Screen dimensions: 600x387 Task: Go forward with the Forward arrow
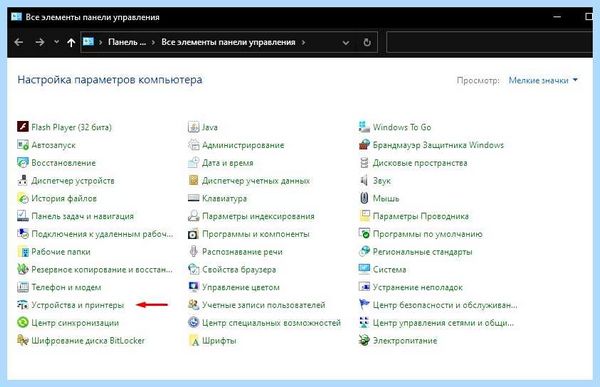click(x=40, y=42)
